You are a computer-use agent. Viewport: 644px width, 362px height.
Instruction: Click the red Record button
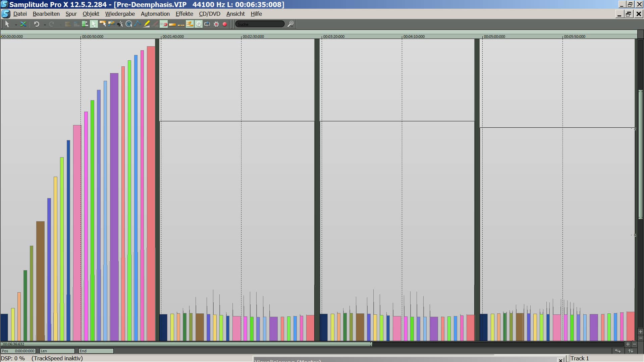coord(225,24)
